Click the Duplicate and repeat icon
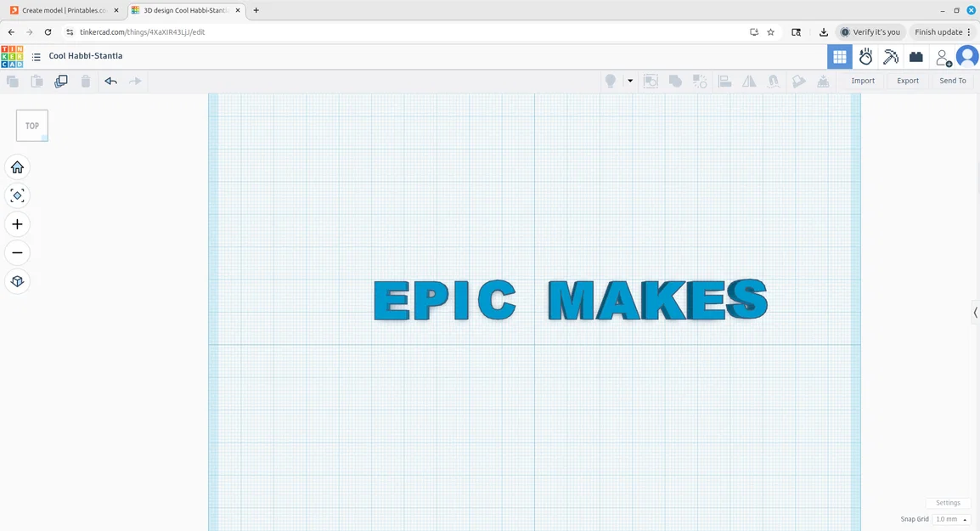The image size is (980, 531). [x=61, y=82]
